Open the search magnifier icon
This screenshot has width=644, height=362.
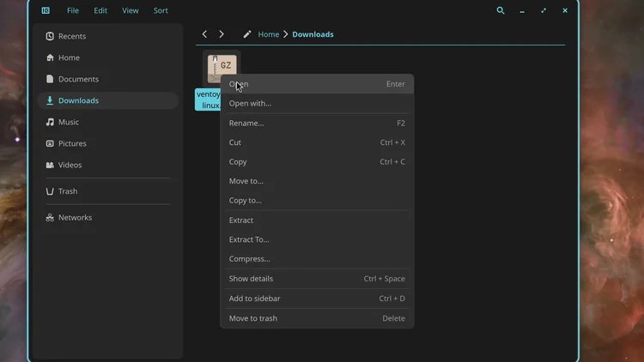(x=501, y=10)
